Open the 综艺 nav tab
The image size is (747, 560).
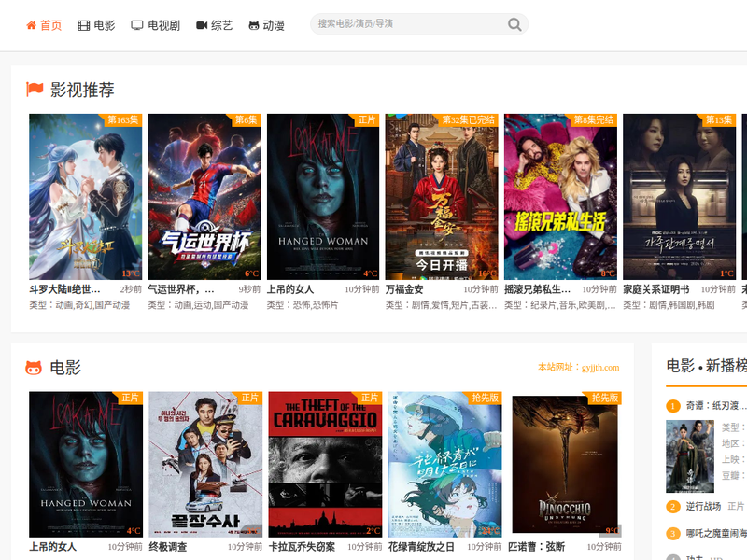[215, 25]
